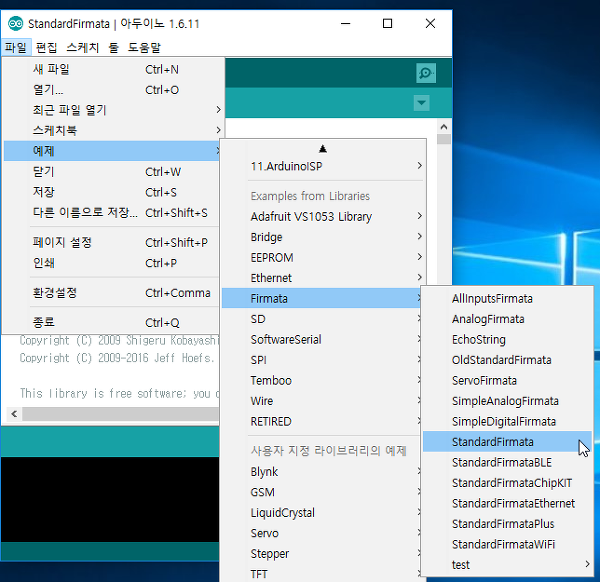Open EchoString example
The height and width of the screenshot is (582, 600).
[507, 339]
